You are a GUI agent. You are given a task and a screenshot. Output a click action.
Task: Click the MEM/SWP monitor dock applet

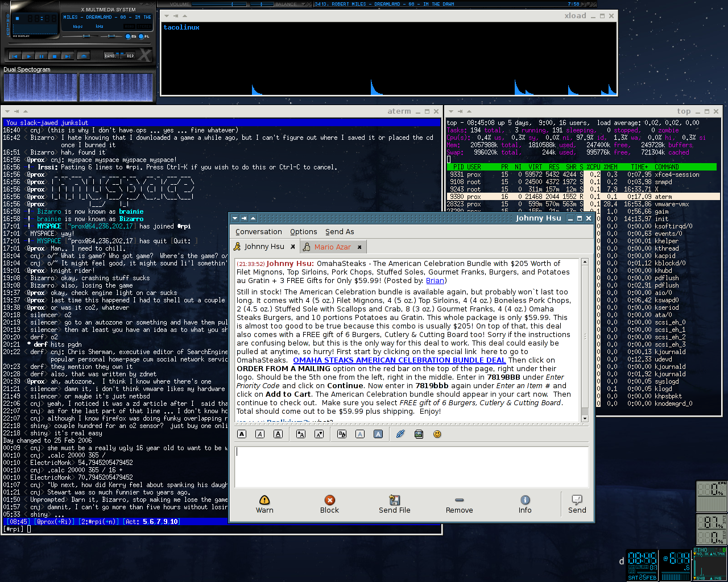pyautogui.click(x=712, y=529)
